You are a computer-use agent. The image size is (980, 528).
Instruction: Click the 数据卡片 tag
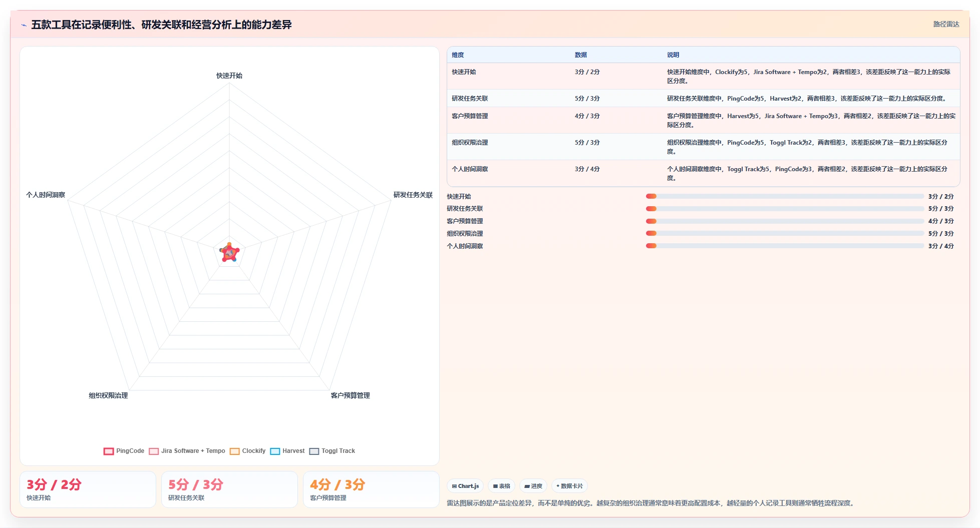tap(569, 486)
